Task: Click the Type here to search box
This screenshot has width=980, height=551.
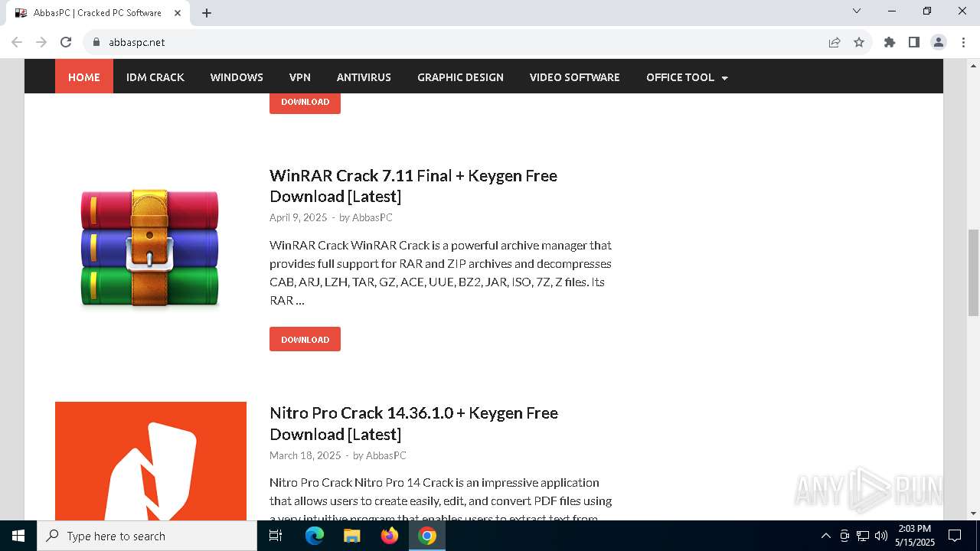Action: click(x=147, y=536)
